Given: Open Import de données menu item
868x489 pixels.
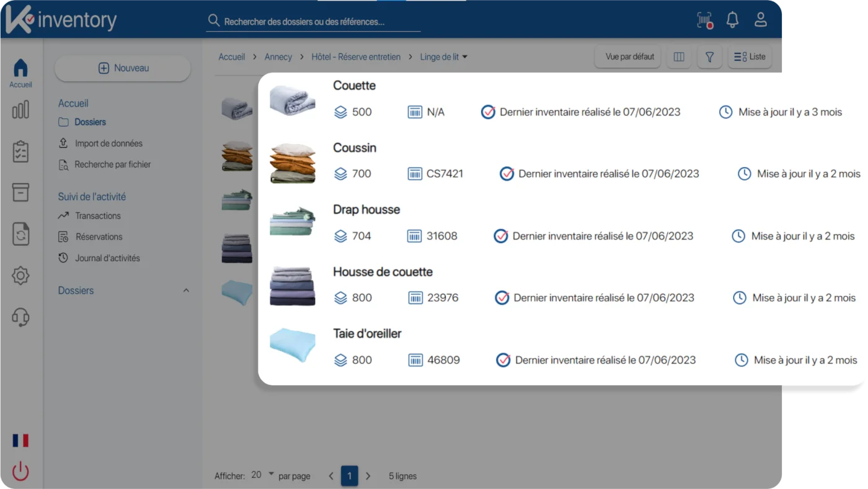Looking at the screenshot, I should point(100,143).
